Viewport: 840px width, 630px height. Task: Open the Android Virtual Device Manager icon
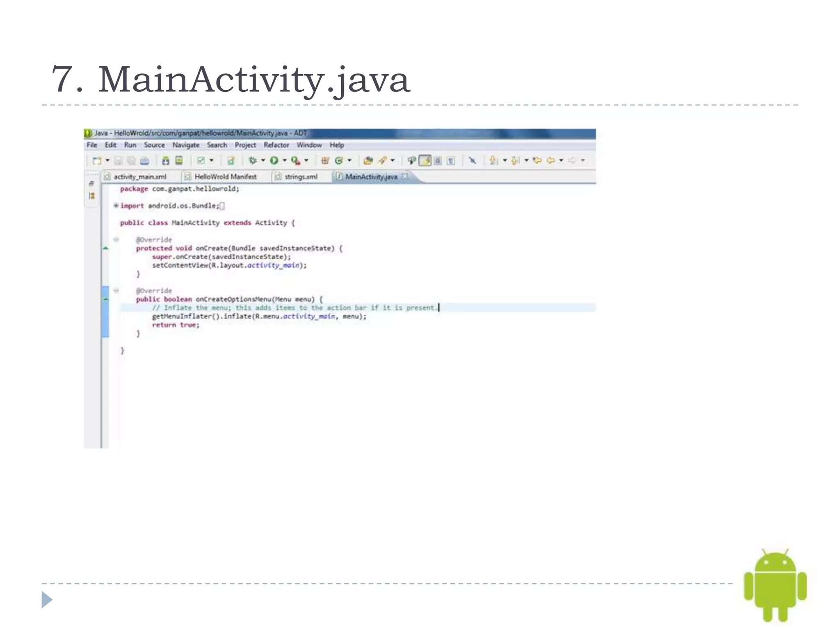179,160
